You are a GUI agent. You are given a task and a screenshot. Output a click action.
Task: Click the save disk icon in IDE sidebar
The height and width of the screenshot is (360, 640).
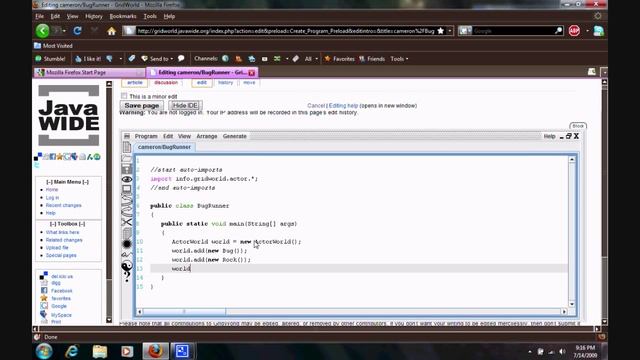(x=127, y=169)
